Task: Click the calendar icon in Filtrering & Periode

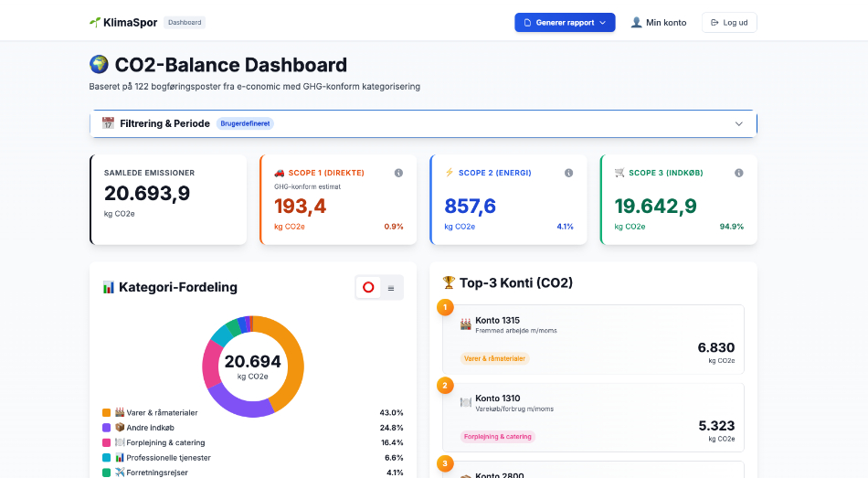Action: (108, 123)
